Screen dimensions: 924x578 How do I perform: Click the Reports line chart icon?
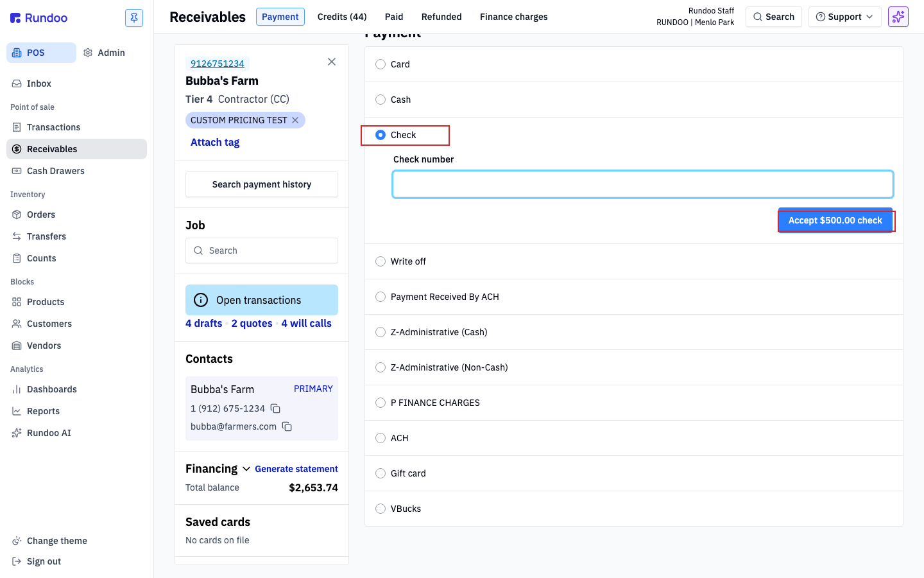point(17,411)
